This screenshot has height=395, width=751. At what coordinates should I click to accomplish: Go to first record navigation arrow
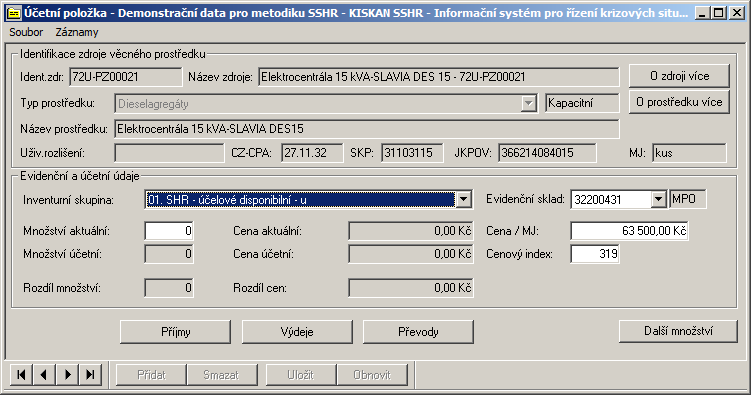click(21, 374)
